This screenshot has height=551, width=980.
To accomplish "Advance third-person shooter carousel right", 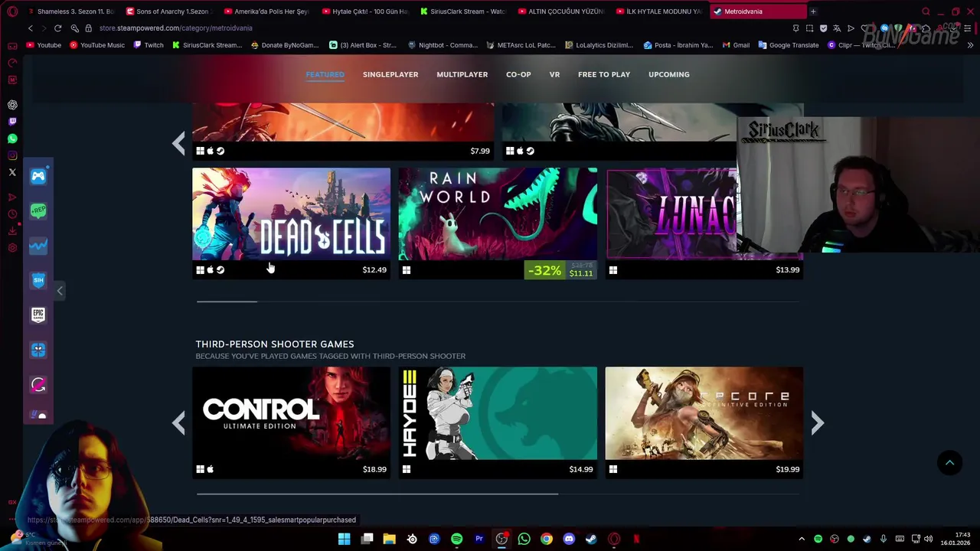I will tap(817, 422).
